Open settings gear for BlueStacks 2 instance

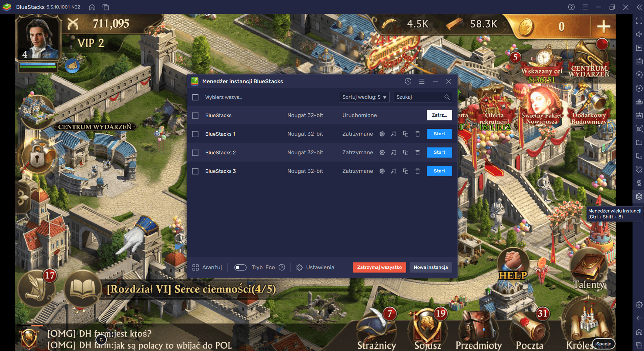pos(382,153)
